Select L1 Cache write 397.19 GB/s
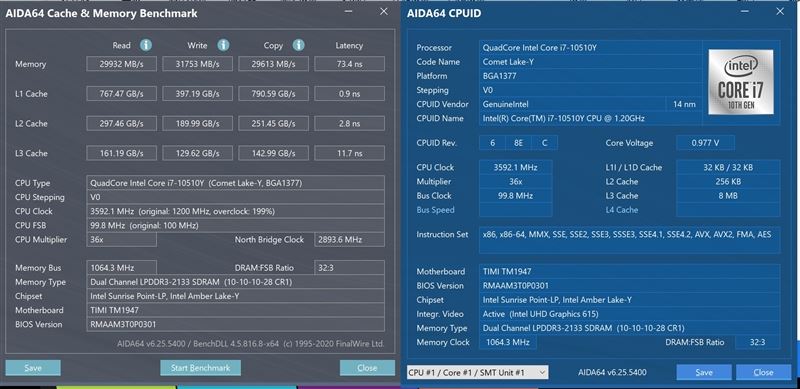 tap(197, 93)
